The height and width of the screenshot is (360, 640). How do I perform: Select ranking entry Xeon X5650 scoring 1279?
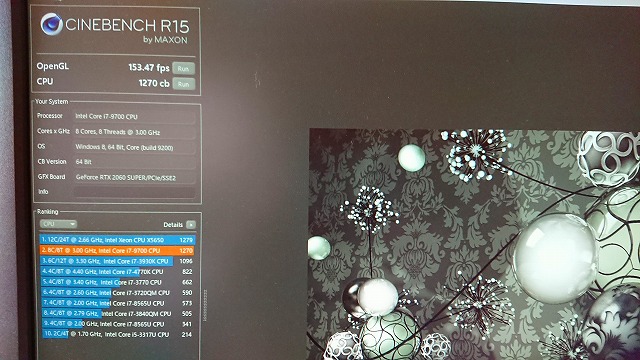click(x=117, y=240)
